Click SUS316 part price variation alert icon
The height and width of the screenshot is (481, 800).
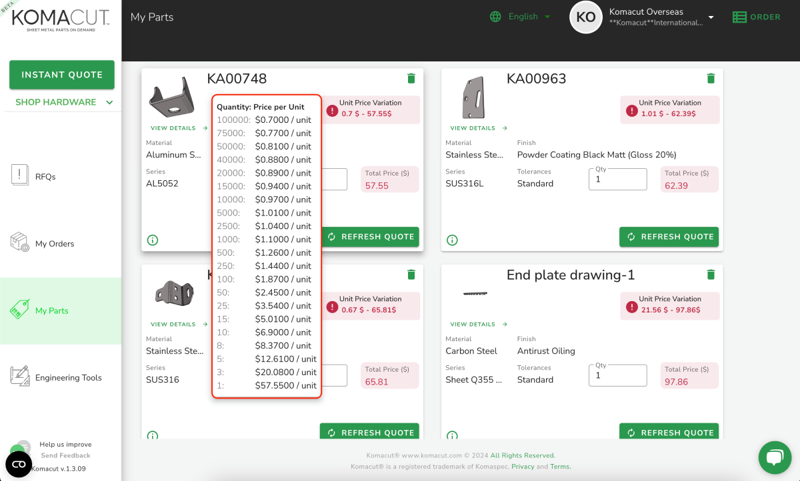[x=332, y=307]
